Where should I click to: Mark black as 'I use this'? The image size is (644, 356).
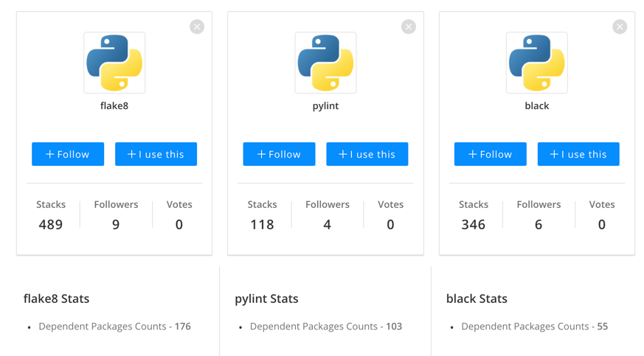click(578, 154)
